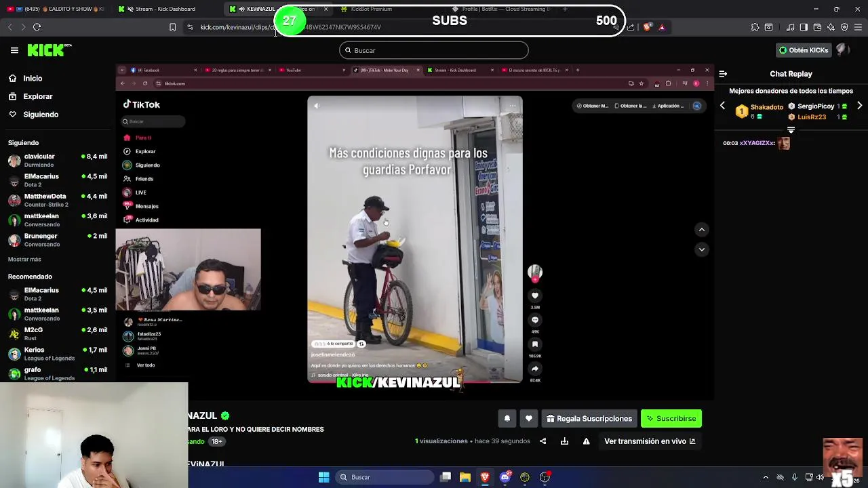
Task: Show next top donors with right arrow
Action: point(860,106)
